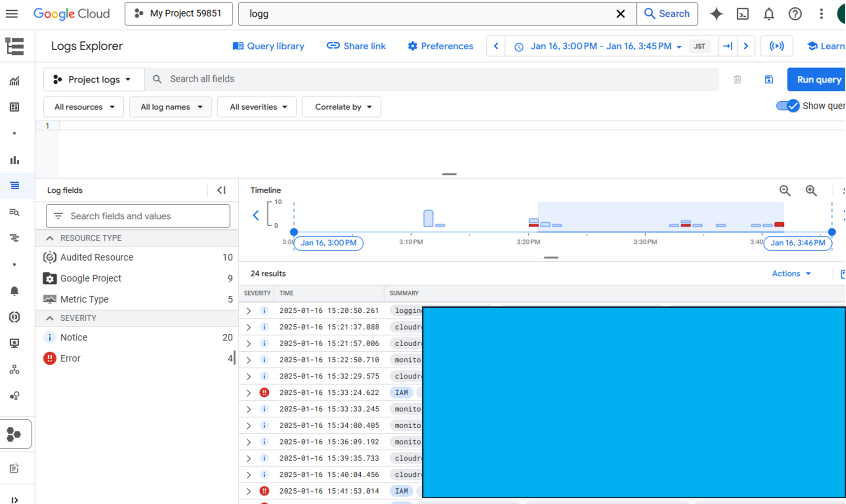Open the main navigation hamburger menu
Image resolution: width=846 pixels, height=504 pixels.
[12, 14]
